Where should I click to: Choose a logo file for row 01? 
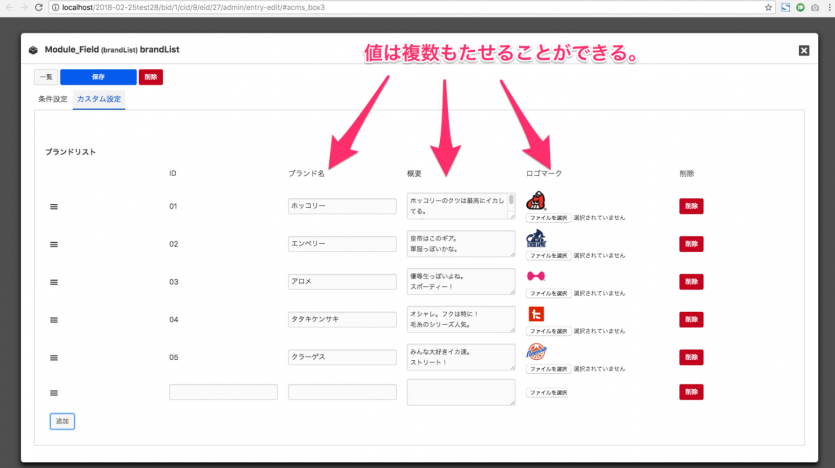pos(548,217)
